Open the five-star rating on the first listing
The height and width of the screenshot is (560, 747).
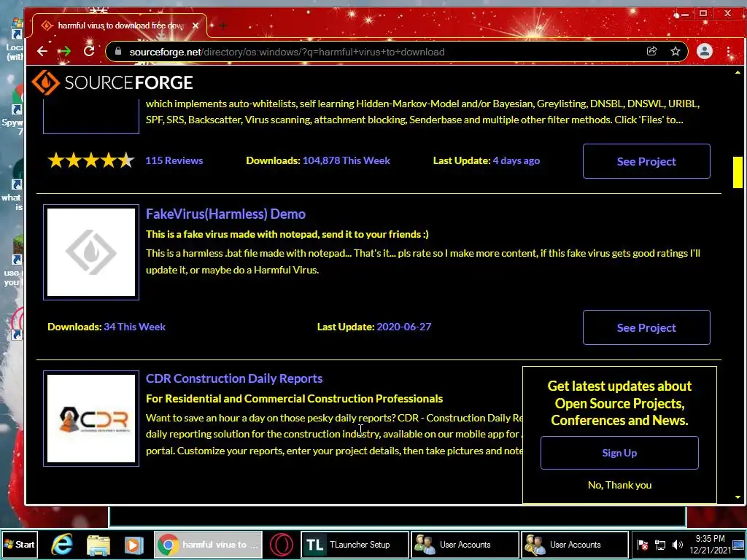click(91, 160)
